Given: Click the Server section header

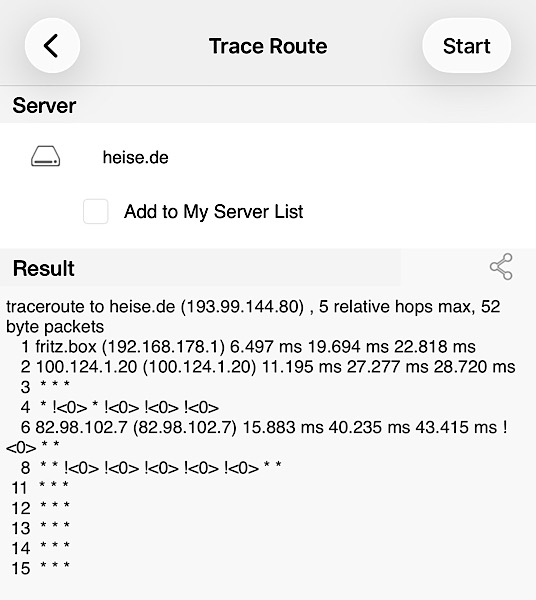Looking at the screenshot, I should [44, 105].
